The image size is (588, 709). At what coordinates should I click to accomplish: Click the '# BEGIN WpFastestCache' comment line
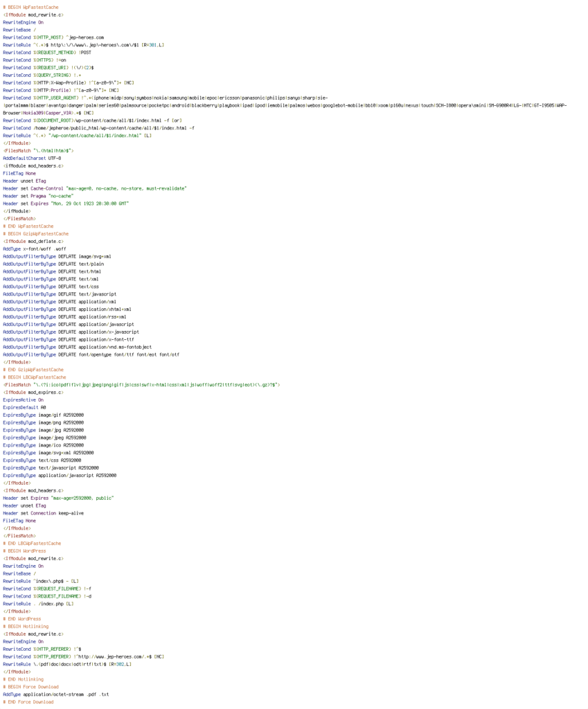pos(30,7)
